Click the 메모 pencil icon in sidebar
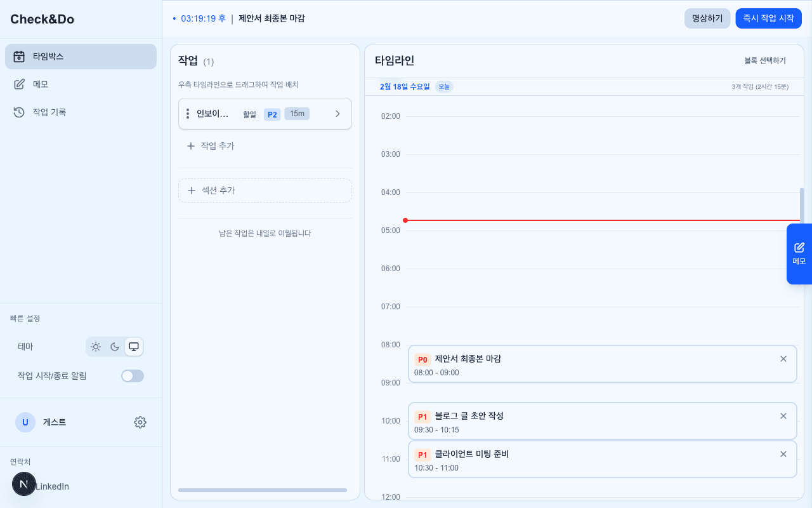 (x=19, y=84)
